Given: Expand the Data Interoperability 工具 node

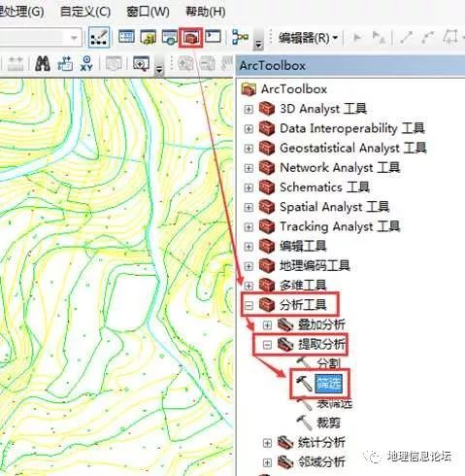Looking at the screenshot, I should (249, 129).
